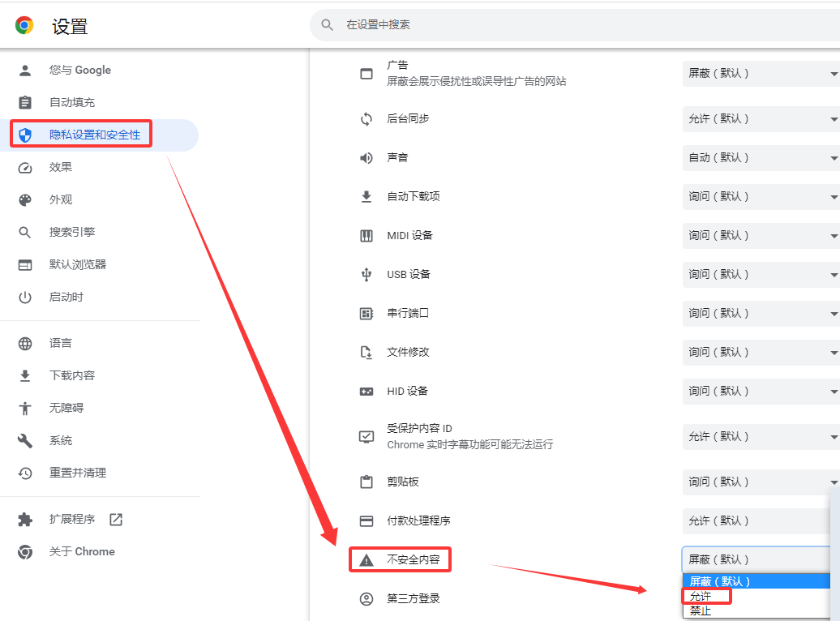
Task: Click the puzzle piece icon for 扩展程序
Action: 25,520
